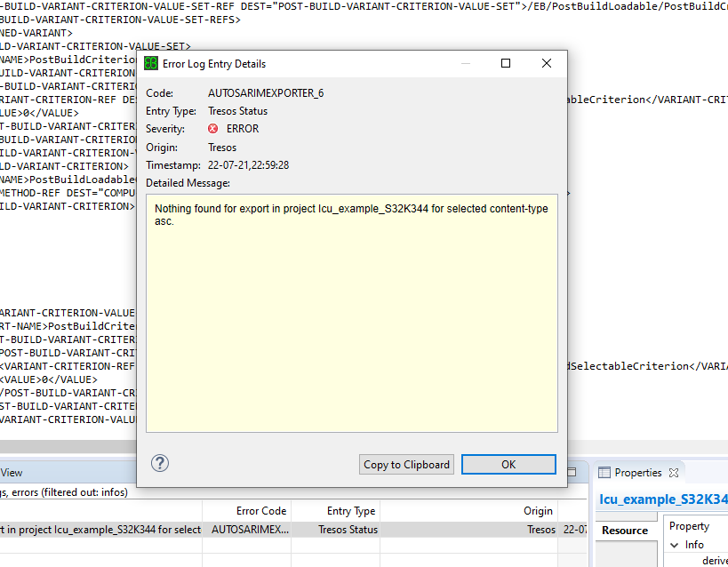
Task: Click the Properties view table icon
Action: pyautogui.click(x=606, y=472)
